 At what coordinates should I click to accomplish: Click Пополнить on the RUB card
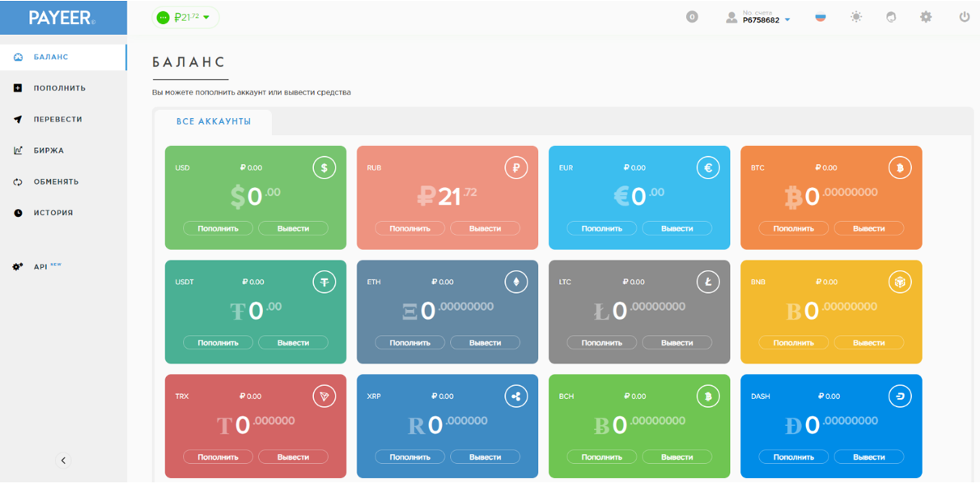point(410,229)
